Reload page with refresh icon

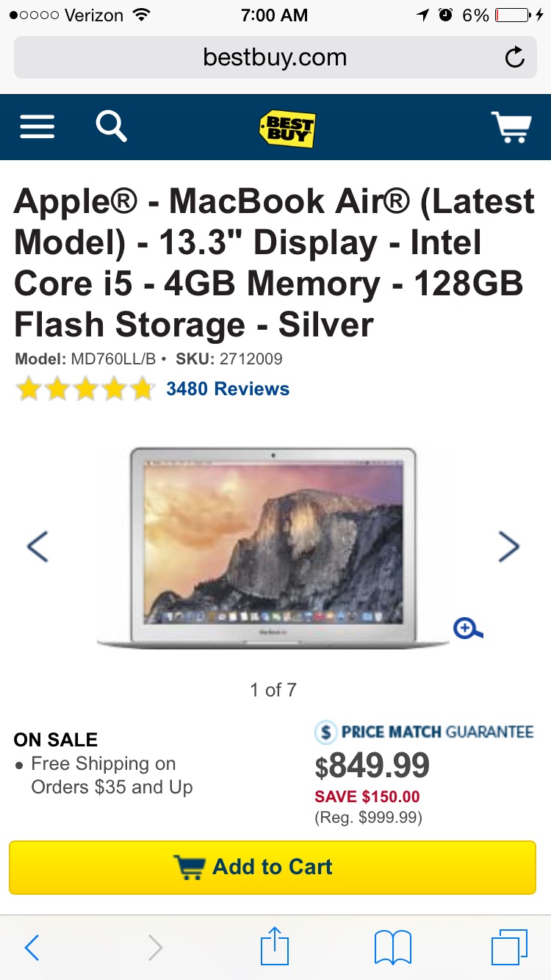click(515, 57)
